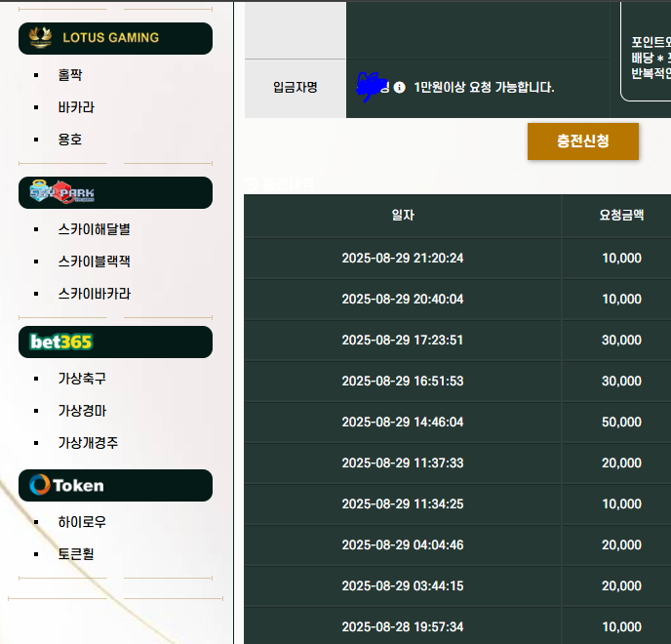Click the 30,000 amount in the 17:23:51 row
This screenshot has width=671, height=644.
coord(622,340)
